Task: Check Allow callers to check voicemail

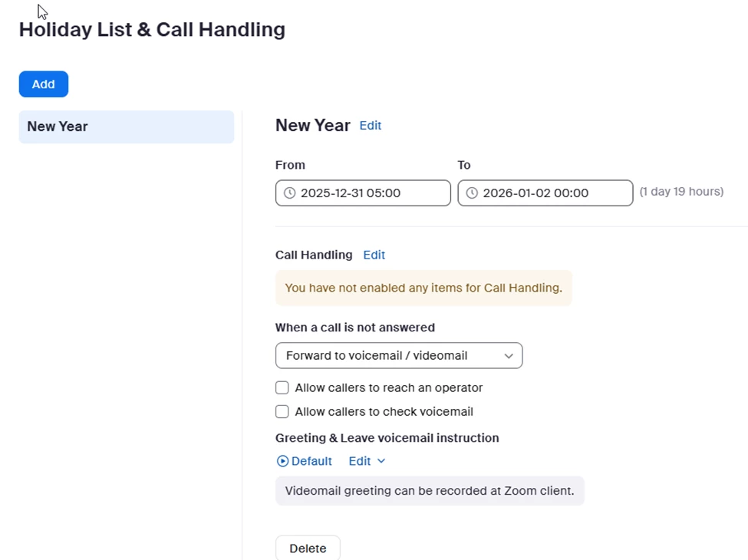Action: (282, 412)
